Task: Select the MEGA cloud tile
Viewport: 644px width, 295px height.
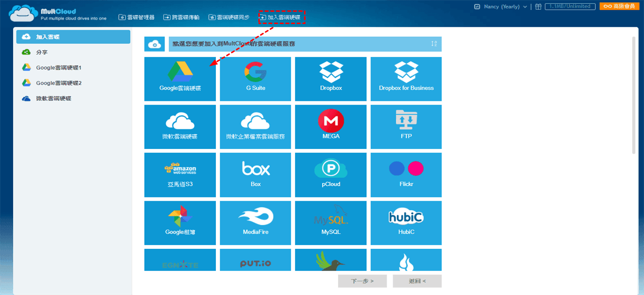Action: click(331, 127)
